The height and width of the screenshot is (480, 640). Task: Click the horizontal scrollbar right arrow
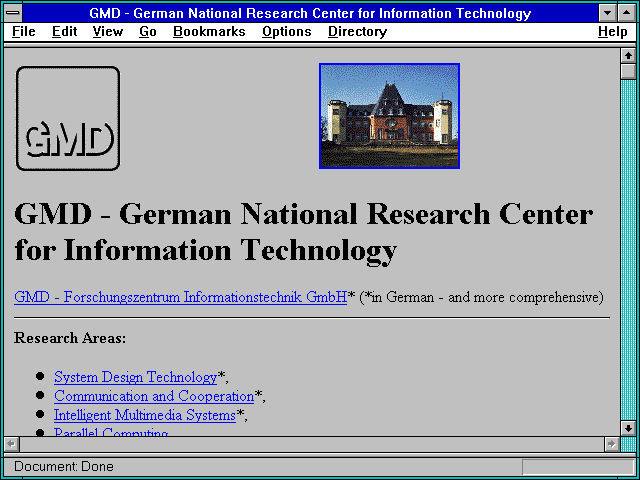tap(611, 444)
